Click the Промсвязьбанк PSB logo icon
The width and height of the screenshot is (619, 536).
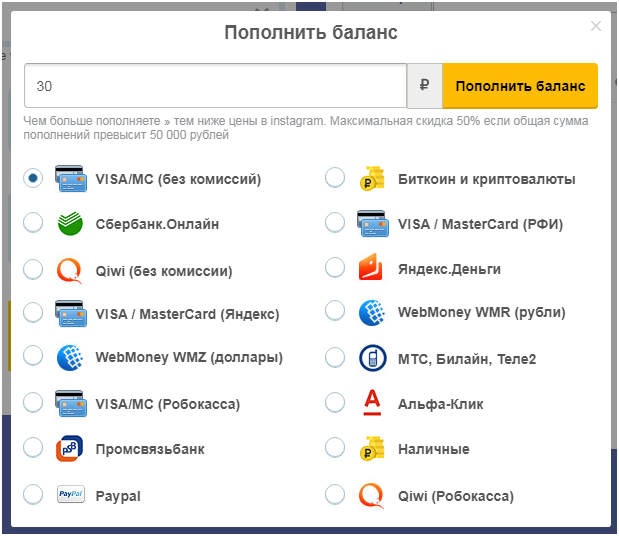click(70, 449)
